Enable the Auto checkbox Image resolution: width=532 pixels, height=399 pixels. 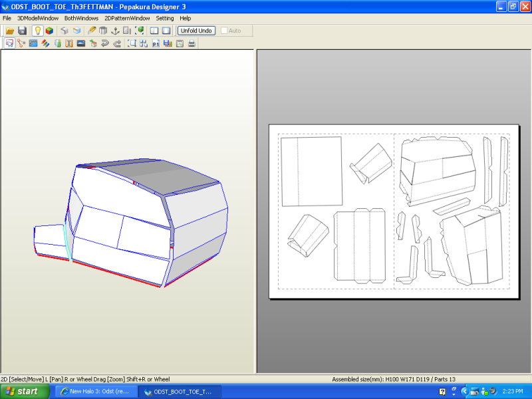(224, 31)
